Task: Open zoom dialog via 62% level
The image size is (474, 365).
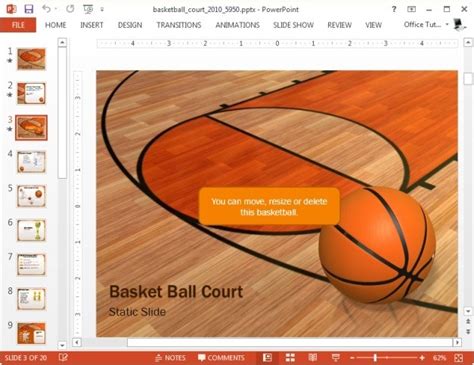Action: (x=439, y=358)
